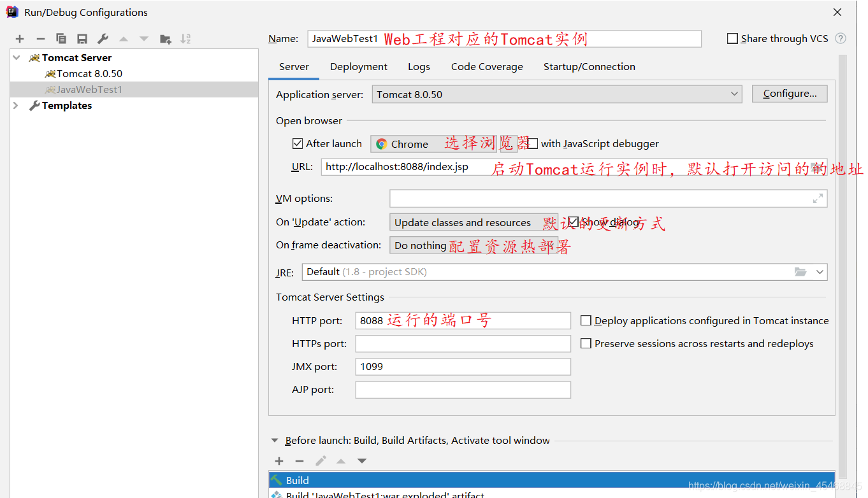Click the JMX port field

pos(463,366)
